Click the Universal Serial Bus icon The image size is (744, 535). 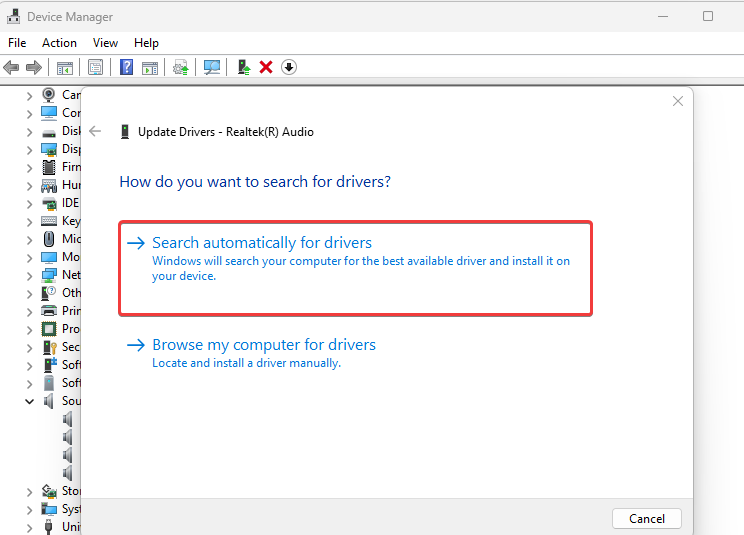[48, 526]
